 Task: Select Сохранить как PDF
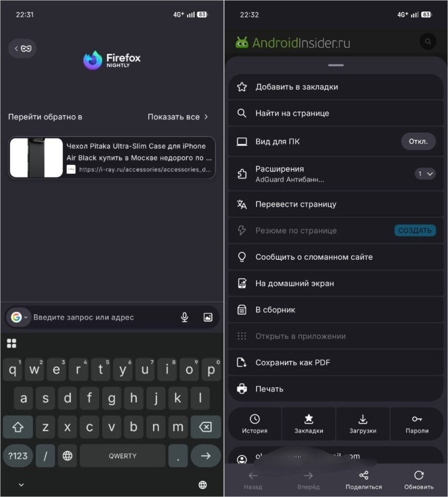point(336,362)
